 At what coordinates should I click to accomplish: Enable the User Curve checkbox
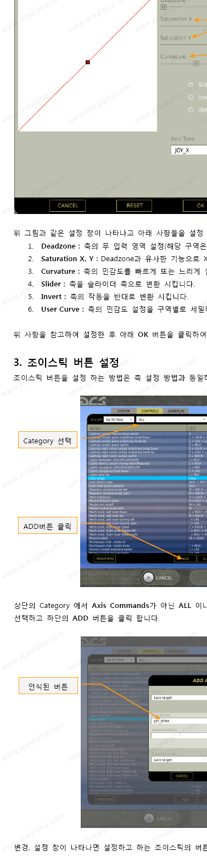coord(191,110)
